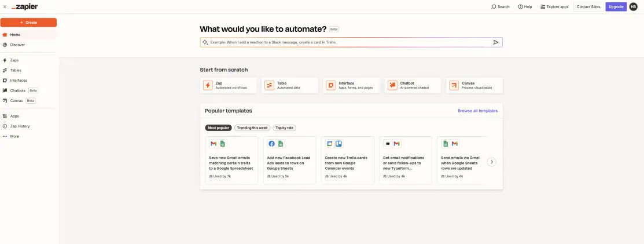
Task: Open the Chatbot start-from-scratch card icon
Action: point(392,85)
